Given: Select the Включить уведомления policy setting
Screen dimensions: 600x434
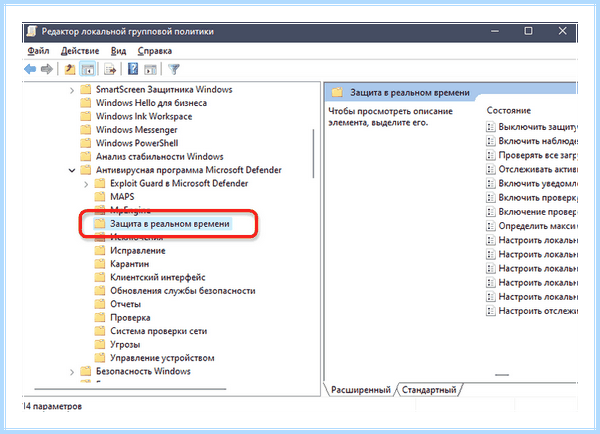Looking at the screenshot, I should pyautogui.click(x=538, y=183).
